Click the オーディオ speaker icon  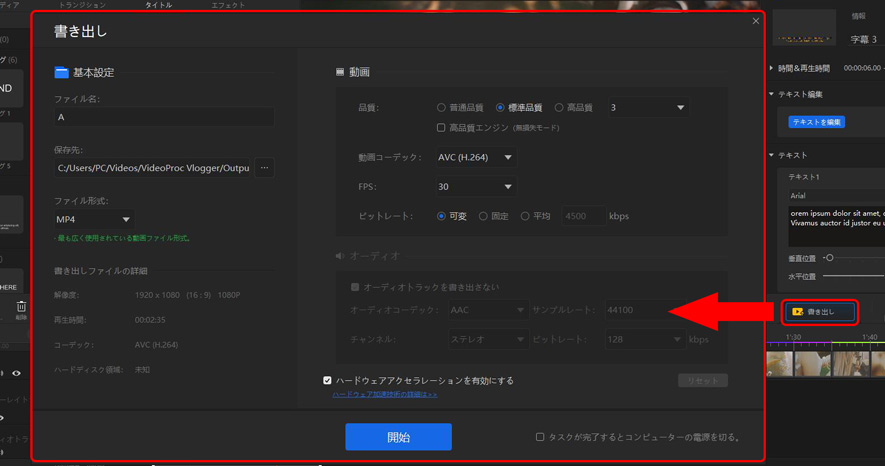[x=340, y=256]
